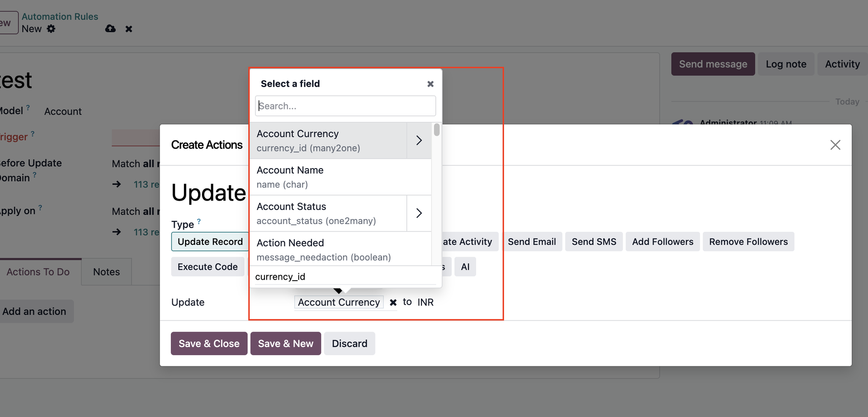This screenshot has width=868, height=417.
Task: Click Save & New
Action: click(x=286, y=343)
